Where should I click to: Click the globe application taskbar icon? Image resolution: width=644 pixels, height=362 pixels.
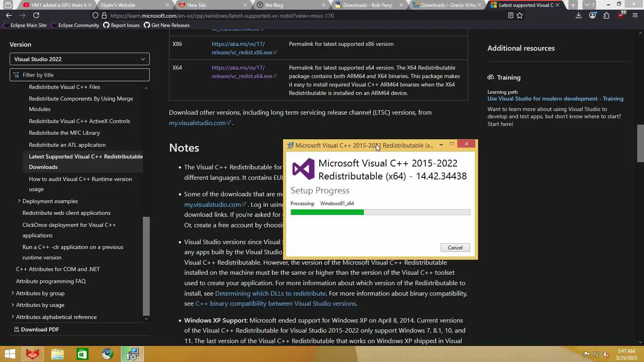tap(107, 354)
